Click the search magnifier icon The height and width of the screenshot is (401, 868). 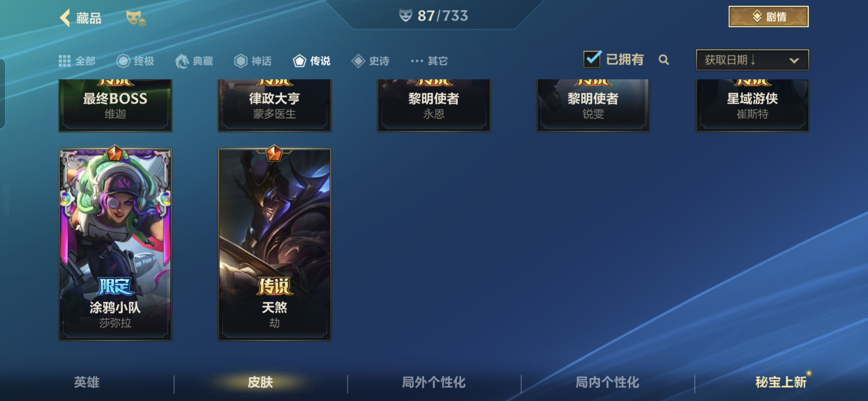click(x=664, y=60)
